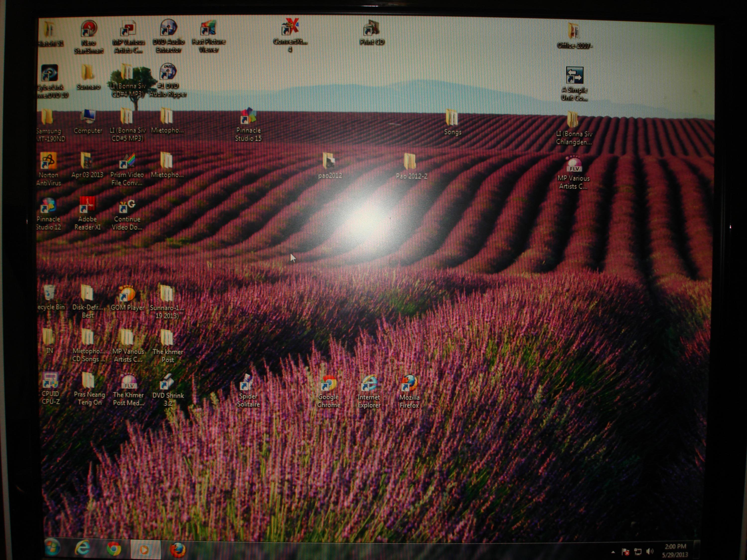
Task: Click the Windows Start button
Action: [52, 547]
